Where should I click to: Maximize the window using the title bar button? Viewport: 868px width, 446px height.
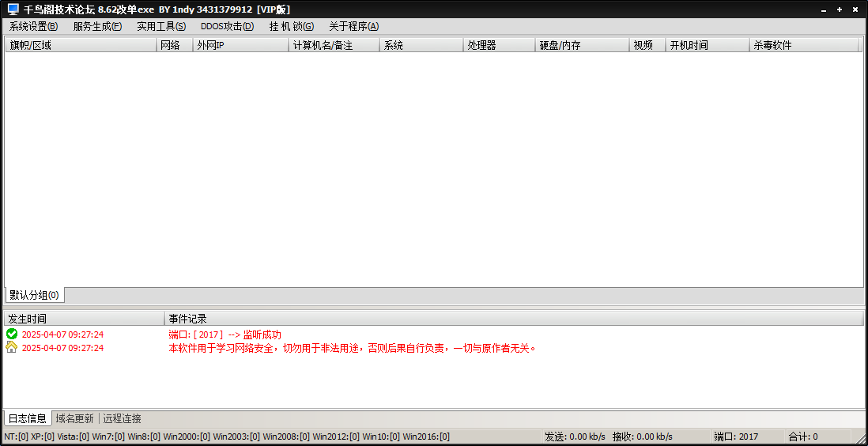[841, 9]
